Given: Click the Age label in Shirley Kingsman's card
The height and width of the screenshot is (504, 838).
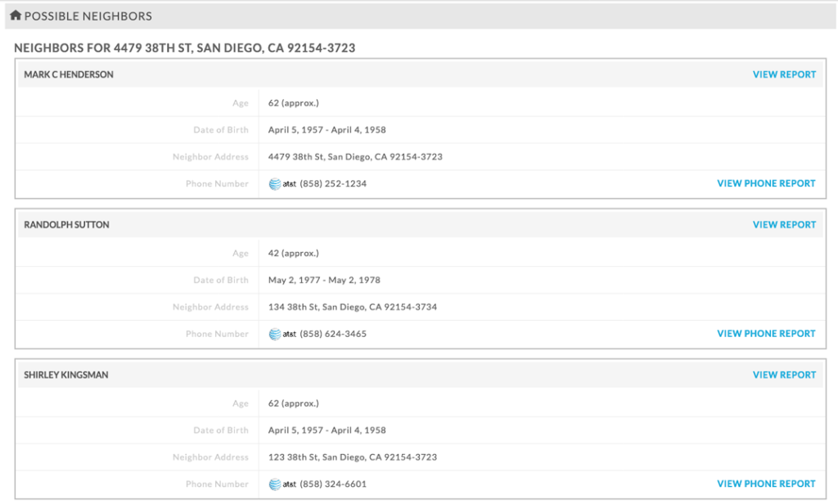Looking at the screenshot, I should [241, 403].
